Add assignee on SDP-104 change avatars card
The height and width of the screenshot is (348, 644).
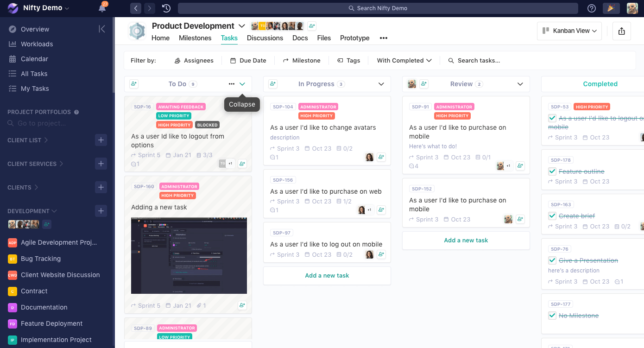click(381, 157)
